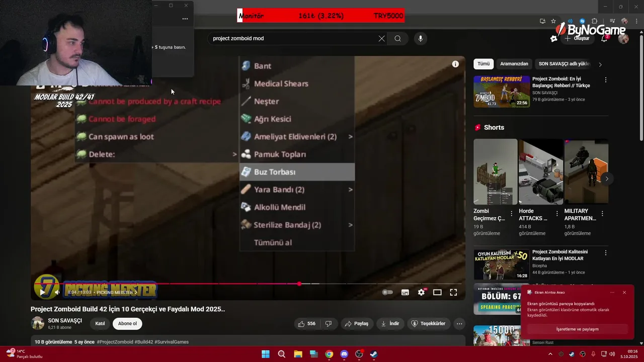Click the install app icon in address bar

[542, 21]
